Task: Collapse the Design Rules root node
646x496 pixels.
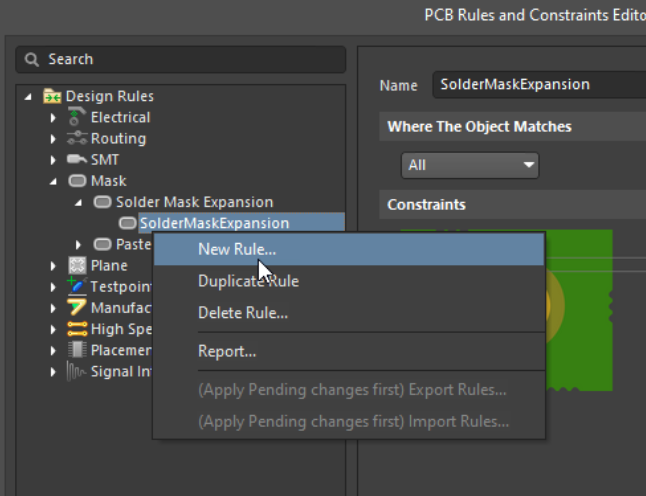Action: pyautogui.click(x=29, y=97)
